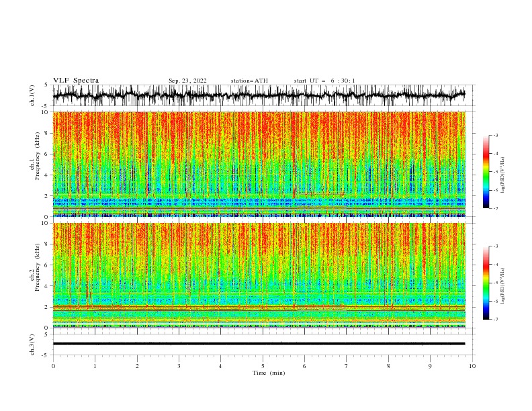
Task: Click inside the ch.2 spectrogram panel
Action: tap(259, 275)
